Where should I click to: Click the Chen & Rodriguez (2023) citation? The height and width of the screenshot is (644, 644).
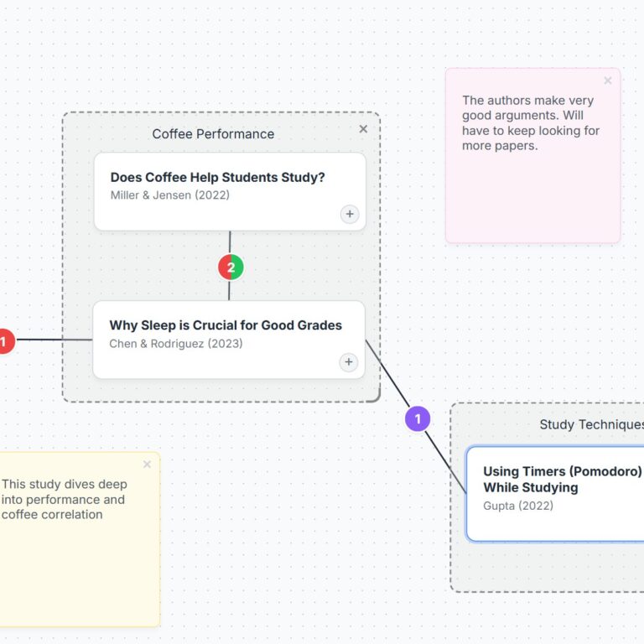tap(176, 344)
